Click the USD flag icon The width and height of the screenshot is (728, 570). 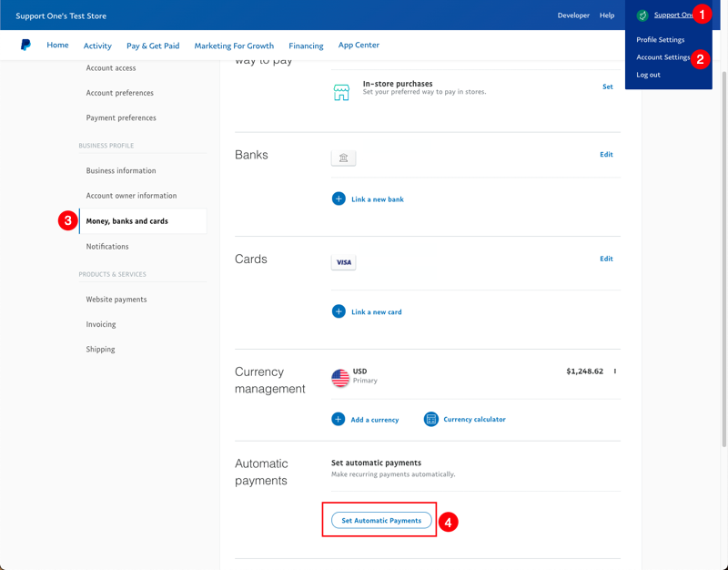(340, 378)
